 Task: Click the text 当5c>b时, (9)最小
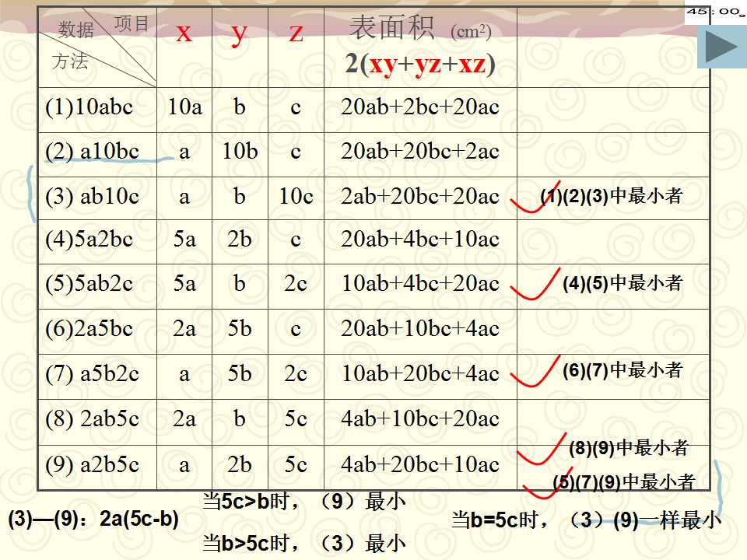(x=304, y=502)
